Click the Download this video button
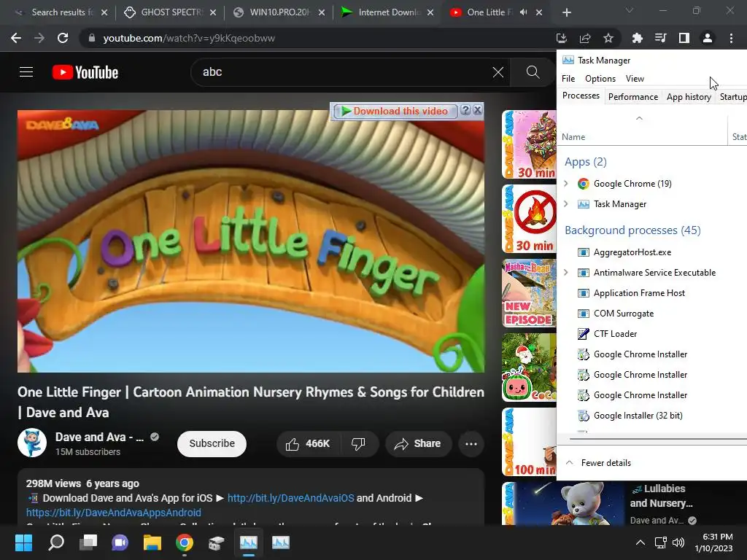The height and width of the screenshot is (560, 747). 395,111
